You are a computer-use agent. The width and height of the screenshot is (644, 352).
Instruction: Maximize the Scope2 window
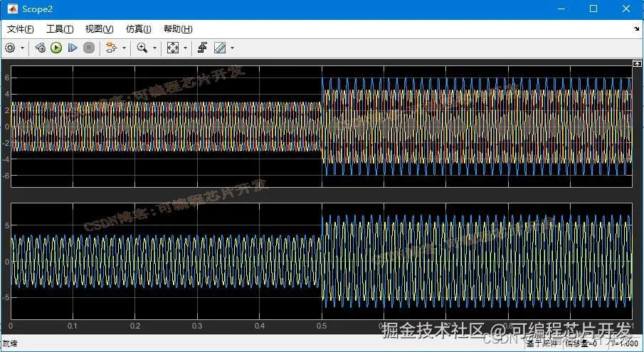click(x=593, y=9)
